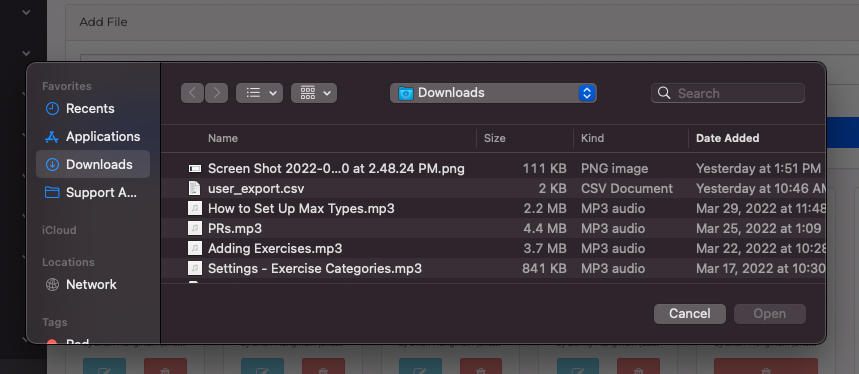
Task: Select the user_export.csv document icon
Action: (194, 188)
